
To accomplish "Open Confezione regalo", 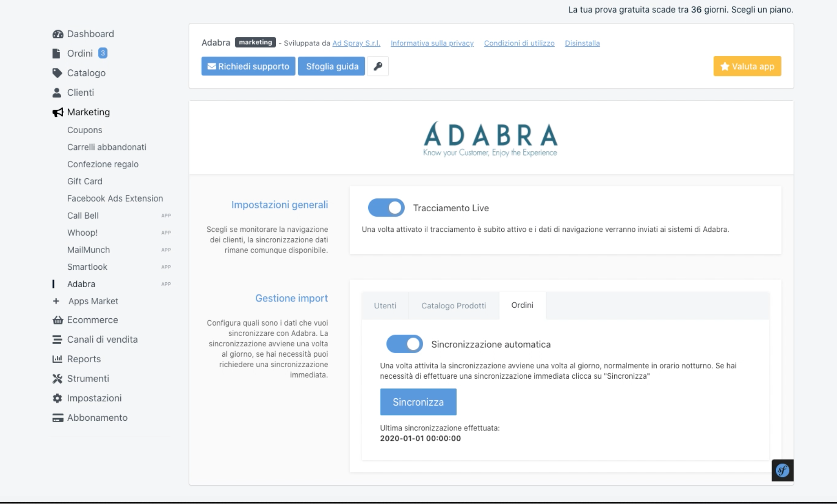I will point(103,164).
